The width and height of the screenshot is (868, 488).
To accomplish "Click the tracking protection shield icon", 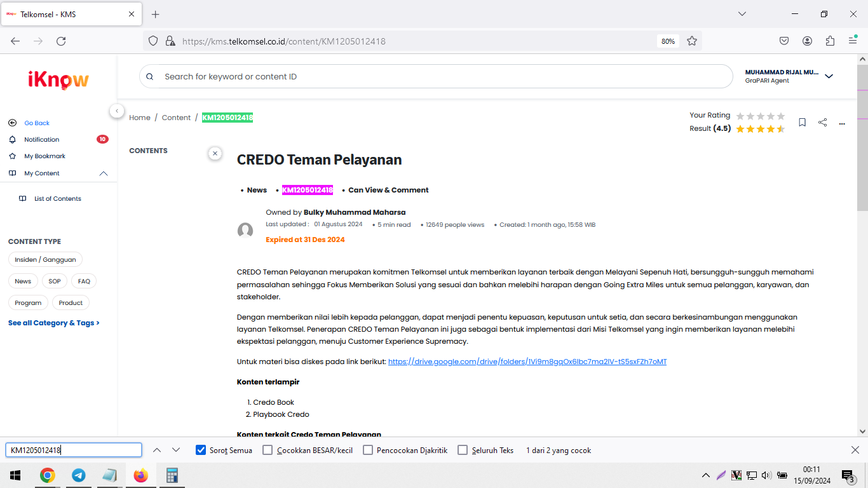I will pyautogui.click(x=153, y=41).
